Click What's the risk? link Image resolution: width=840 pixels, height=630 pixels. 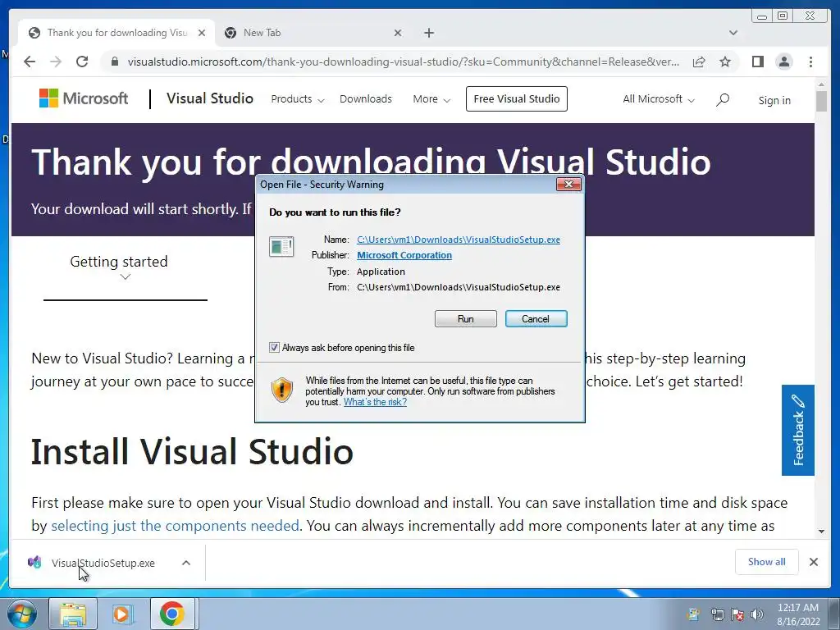point(375,402)
